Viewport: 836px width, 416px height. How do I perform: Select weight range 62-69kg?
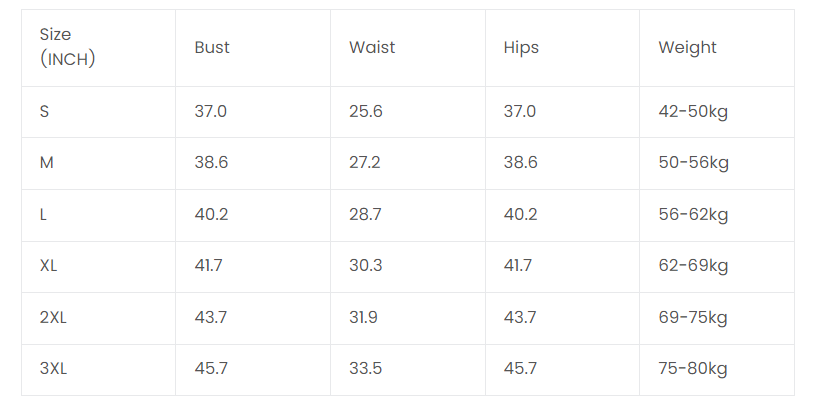693,265
